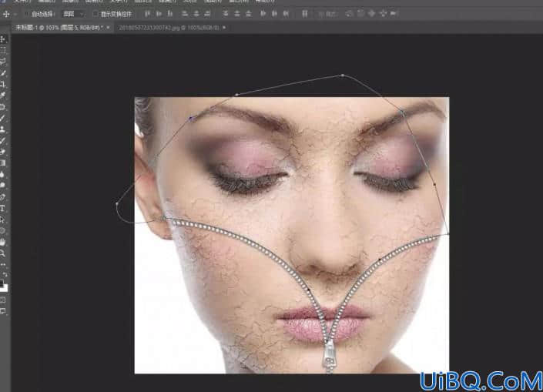Click the distribute bottom edges icon

click(x=248, y=14)
